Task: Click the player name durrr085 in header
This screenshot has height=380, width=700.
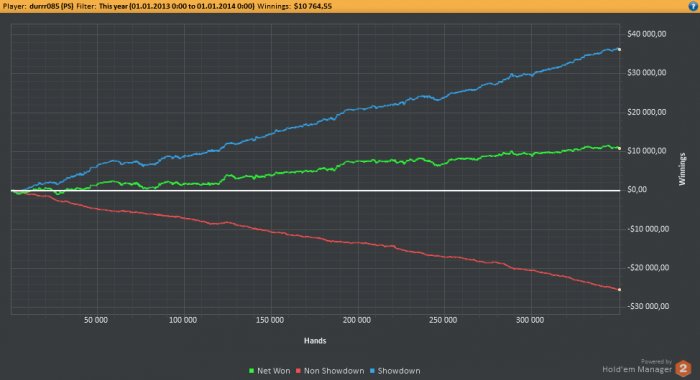Action: 51,6
